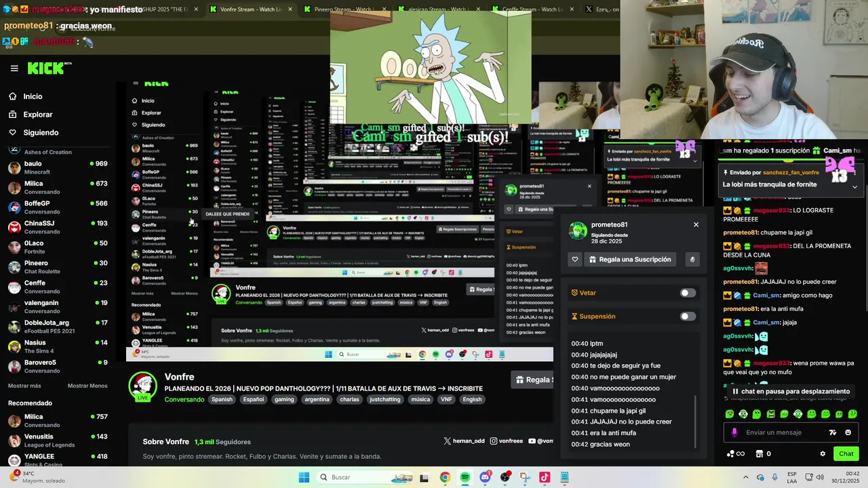The image size is (868, 488).
Task: Select the VNF tag
Action: (x=446, y=399)
